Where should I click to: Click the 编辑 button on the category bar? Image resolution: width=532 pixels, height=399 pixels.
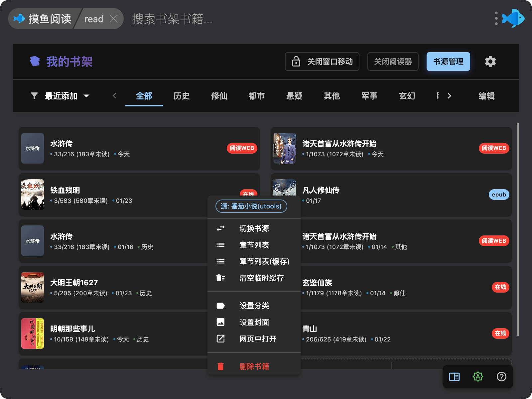click(x=486, y=96)
